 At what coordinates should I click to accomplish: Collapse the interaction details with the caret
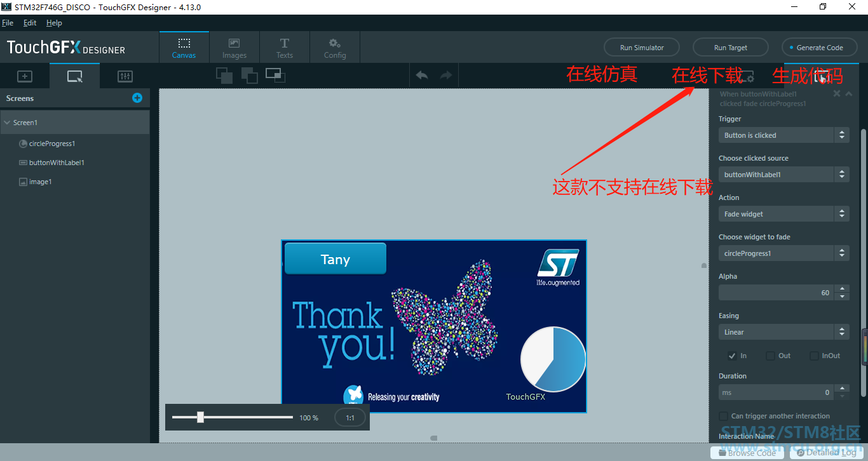[x=849, y=94]
